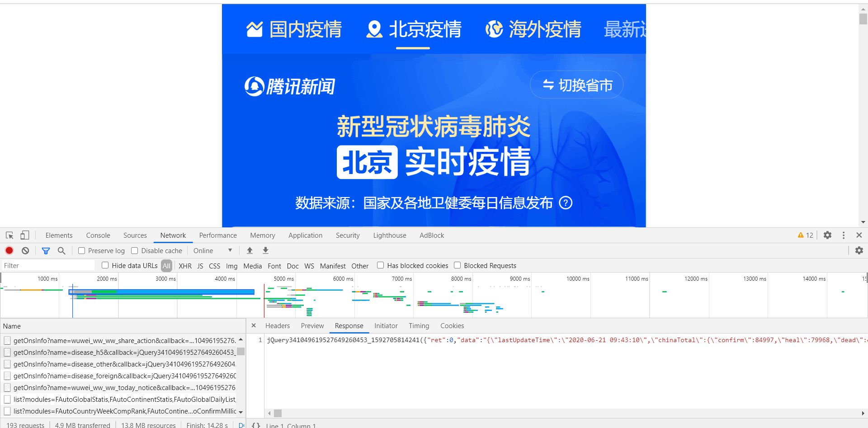Show the request Cookies tab
This screenshot has width=868, height=428.
pos(452,326)
